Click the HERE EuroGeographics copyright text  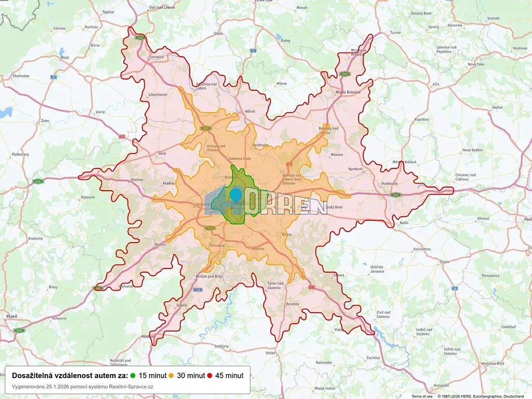[x=480, y=396]
